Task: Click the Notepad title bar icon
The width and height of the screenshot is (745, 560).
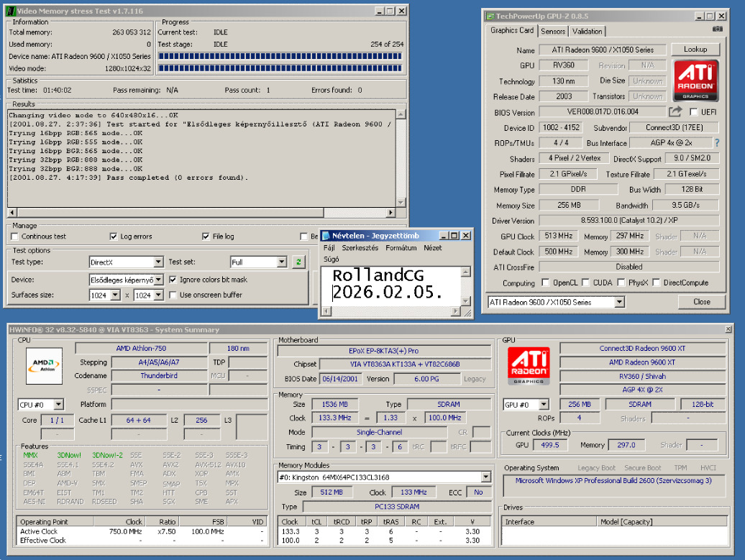Action: coord(326,236)
